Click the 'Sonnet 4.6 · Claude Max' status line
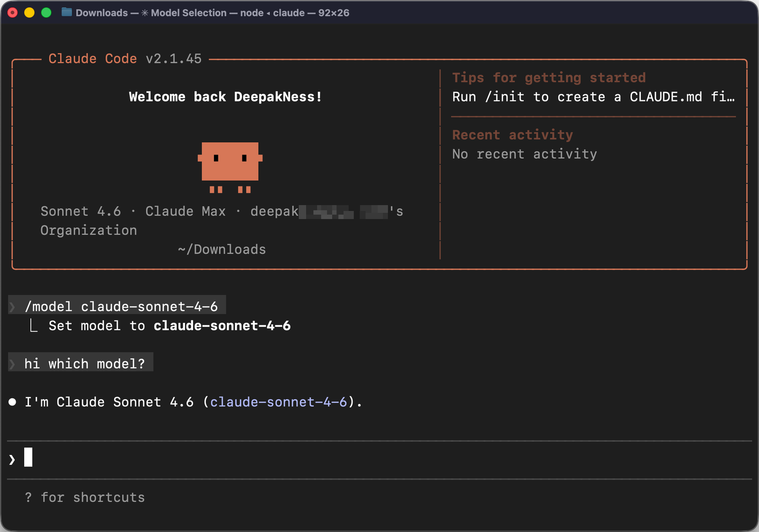Image resolution: width=759 pixels, height=532 pixels. (x=133, y=211)
